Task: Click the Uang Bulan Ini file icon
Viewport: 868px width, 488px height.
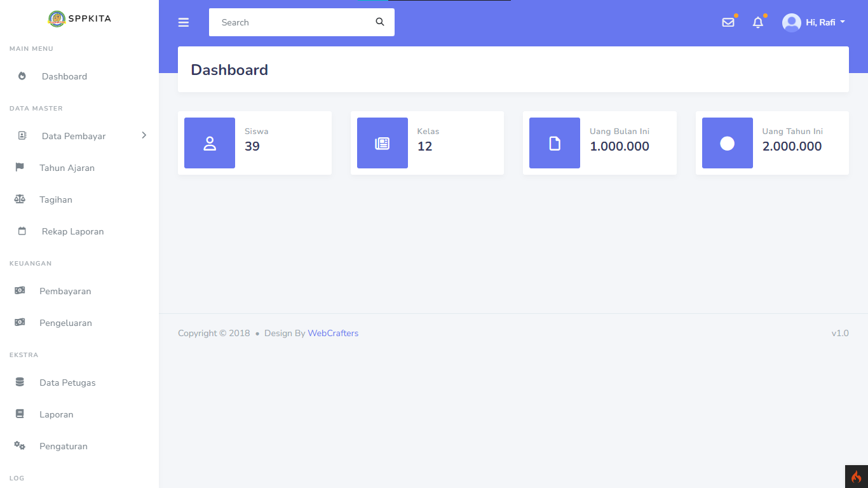Action: click(x=554, y=143)
